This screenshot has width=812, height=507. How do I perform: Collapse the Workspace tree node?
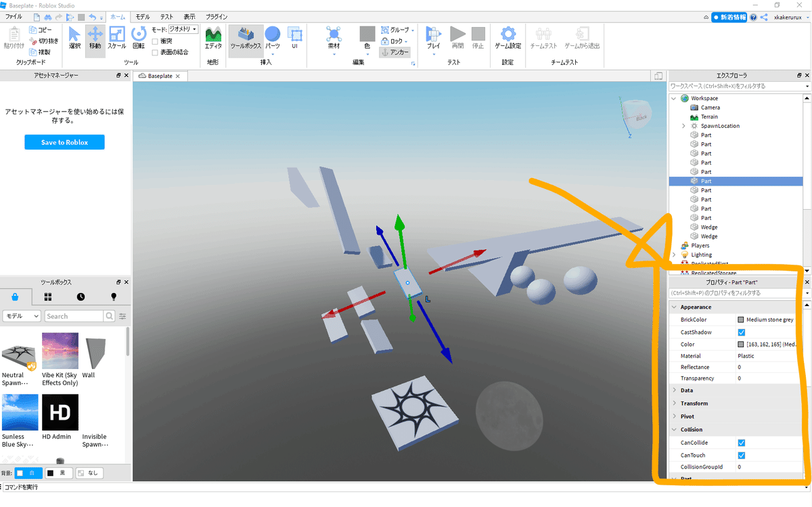[x=674, y=98]
